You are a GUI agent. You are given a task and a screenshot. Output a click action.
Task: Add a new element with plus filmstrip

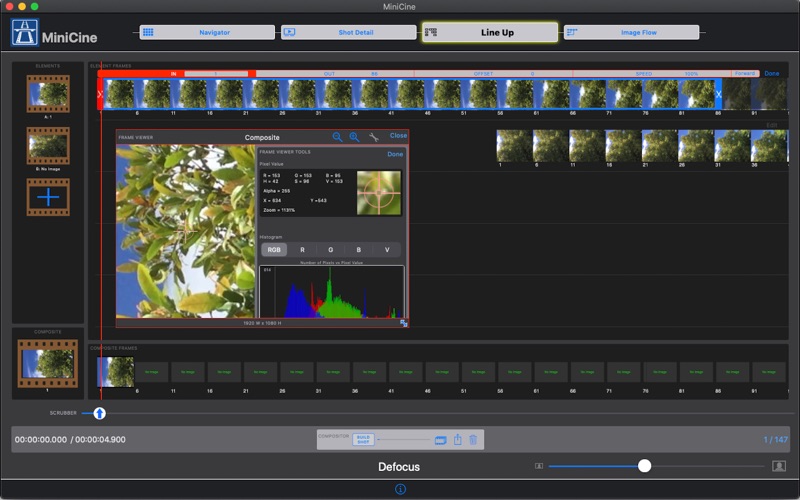click(48, 197)
